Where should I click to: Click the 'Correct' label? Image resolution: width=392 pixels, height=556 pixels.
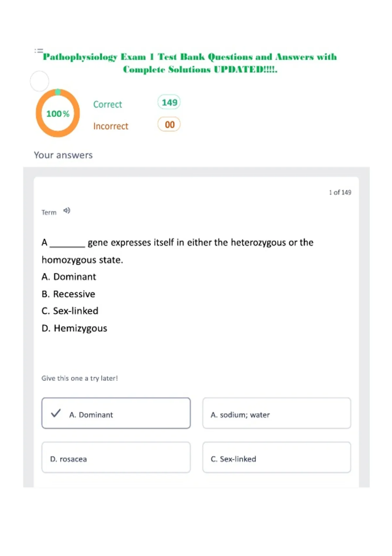[x=107, y=104]
